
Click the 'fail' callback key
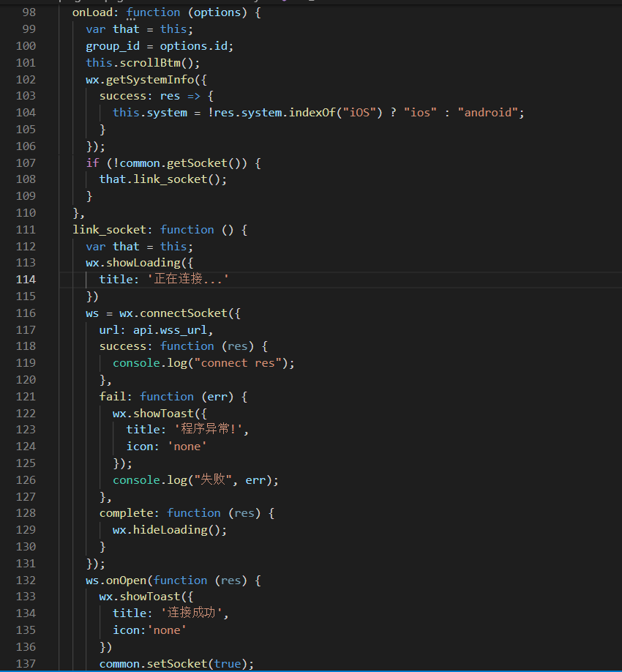tap(113, 397)
